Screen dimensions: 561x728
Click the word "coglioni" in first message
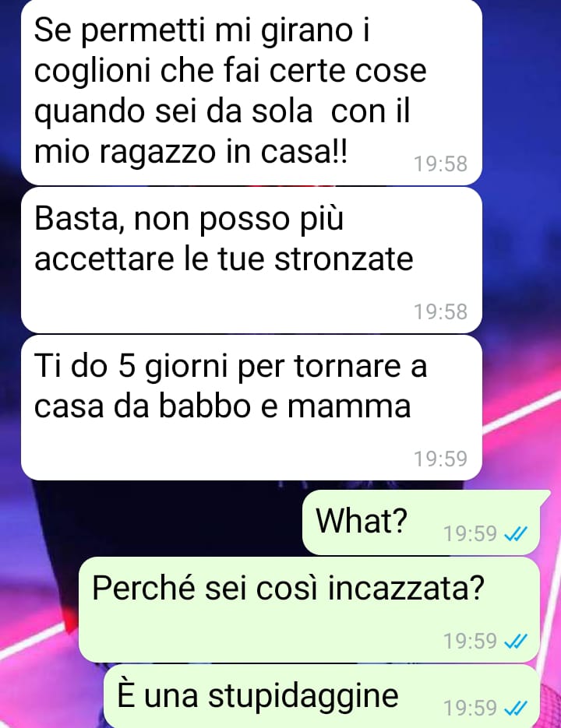tap(92, 72)
